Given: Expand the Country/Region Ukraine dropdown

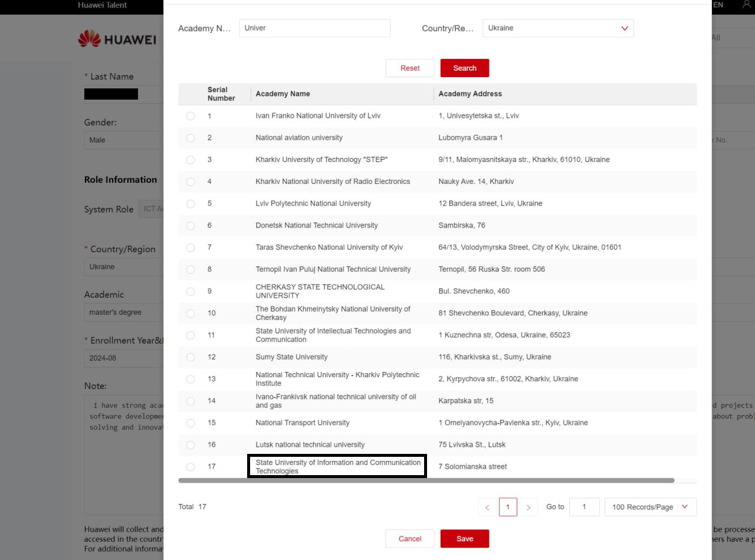Looking at the screenshot, I should tap(557, 28).
